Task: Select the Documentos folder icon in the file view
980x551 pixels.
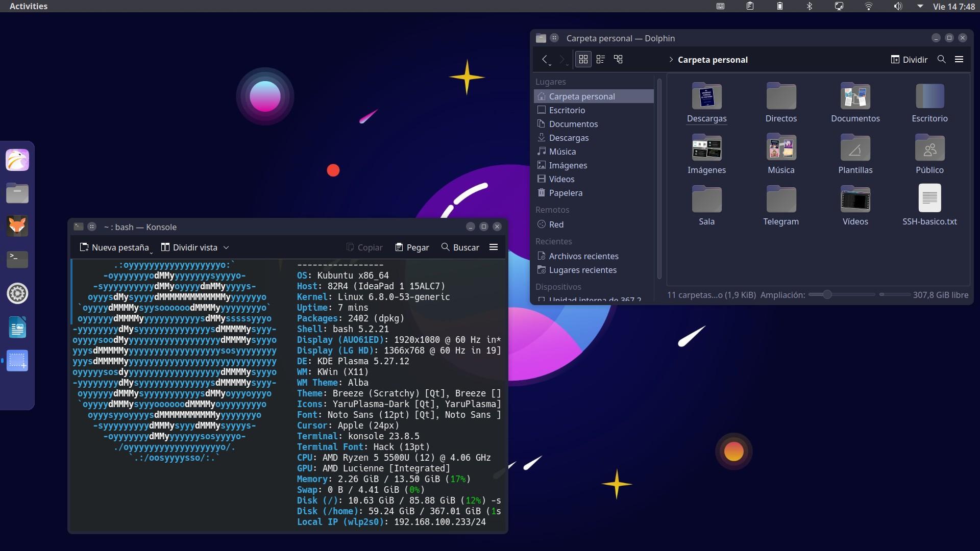Action: [855, 96]
